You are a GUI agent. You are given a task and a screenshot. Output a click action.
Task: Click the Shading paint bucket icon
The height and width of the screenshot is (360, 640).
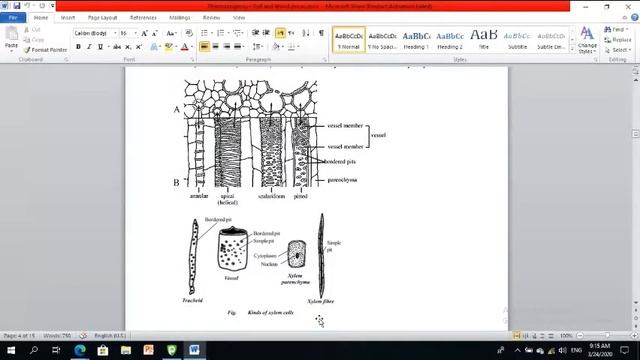[x=276, y=47]
